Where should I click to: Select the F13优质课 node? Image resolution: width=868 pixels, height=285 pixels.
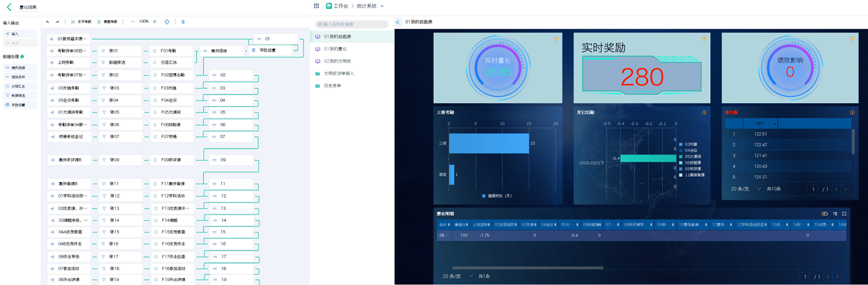pyautogui.click(x=172, y=209)
